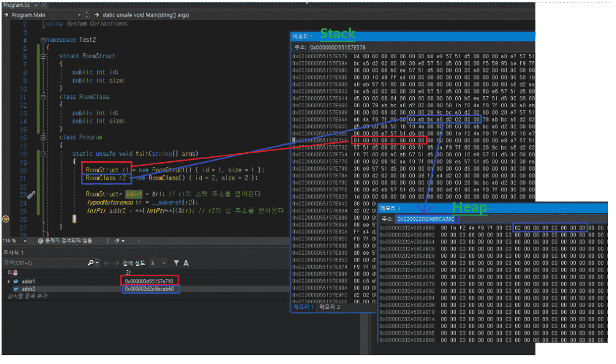
Task: Click the address field in the 메모리 2 window
Action: pyautogui.click(x=426, y=219)
